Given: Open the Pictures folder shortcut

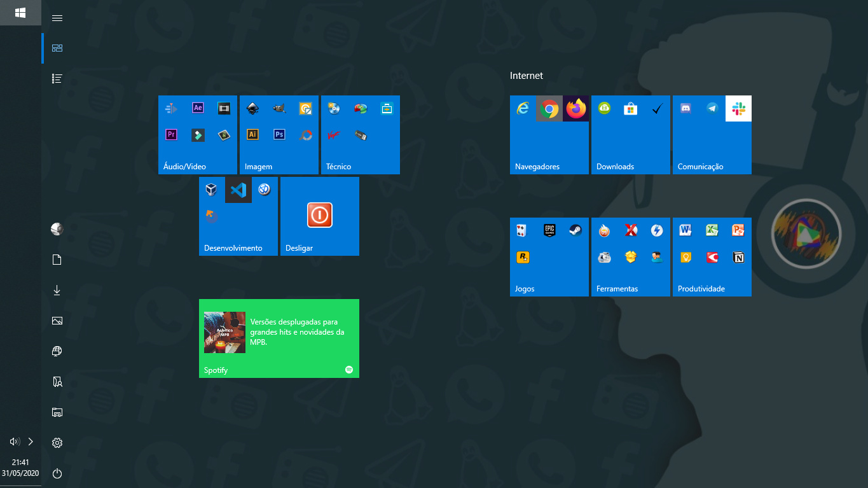Looking at the screenshot, I should point(57,321).
